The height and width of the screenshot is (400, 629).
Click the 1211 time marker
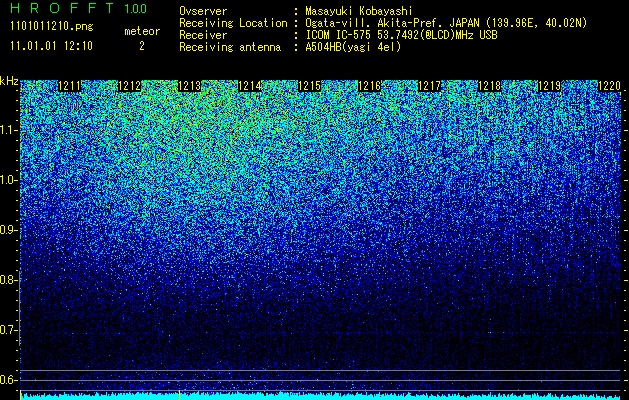click(69, 86)
